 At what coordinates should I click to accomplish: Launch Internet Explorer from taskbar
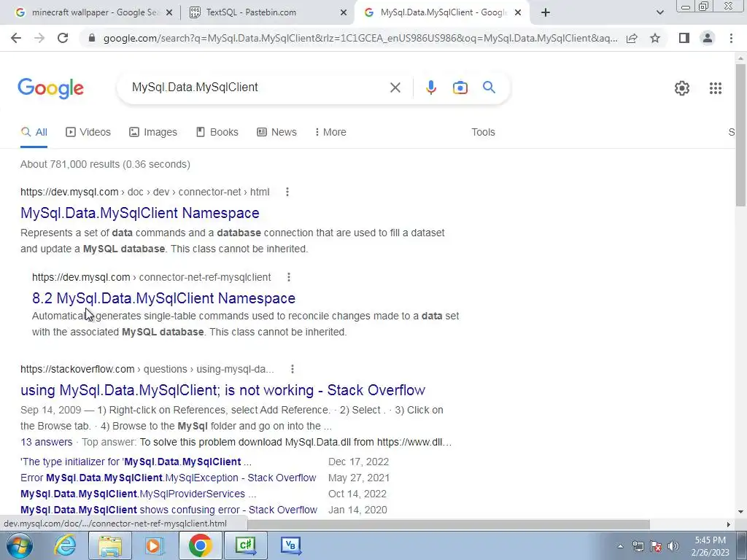point(64,545)
